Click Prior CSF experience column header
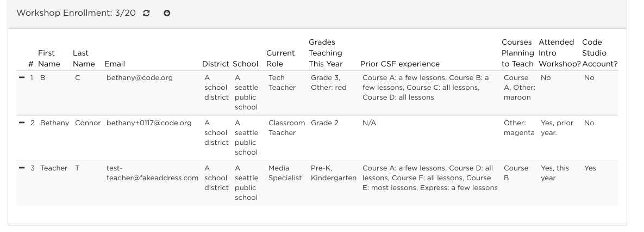The image size is (644, 232). (x=399, y=64)
